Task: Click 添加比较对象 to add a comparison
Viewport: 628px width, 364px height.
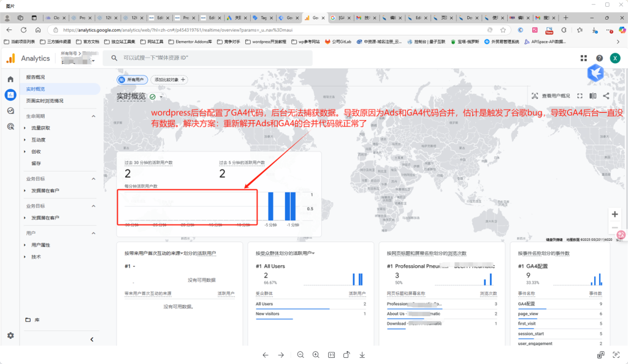Action: click(170, 80)
